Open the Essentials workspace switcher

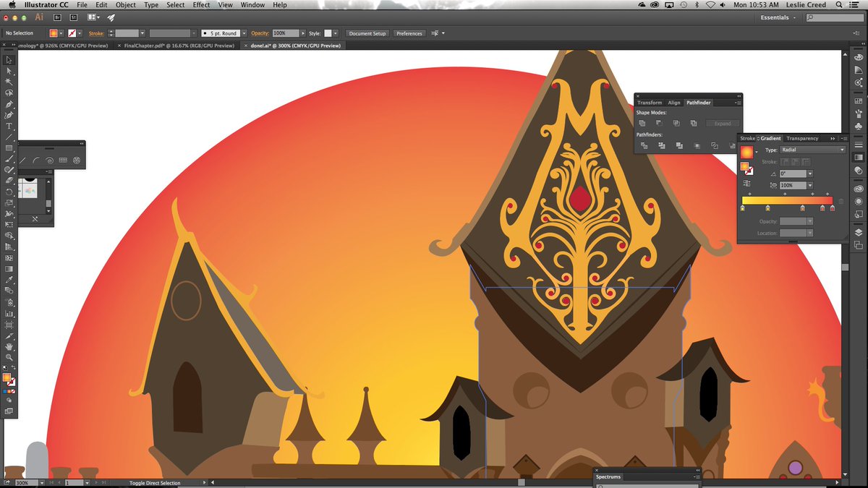point(778,17)
